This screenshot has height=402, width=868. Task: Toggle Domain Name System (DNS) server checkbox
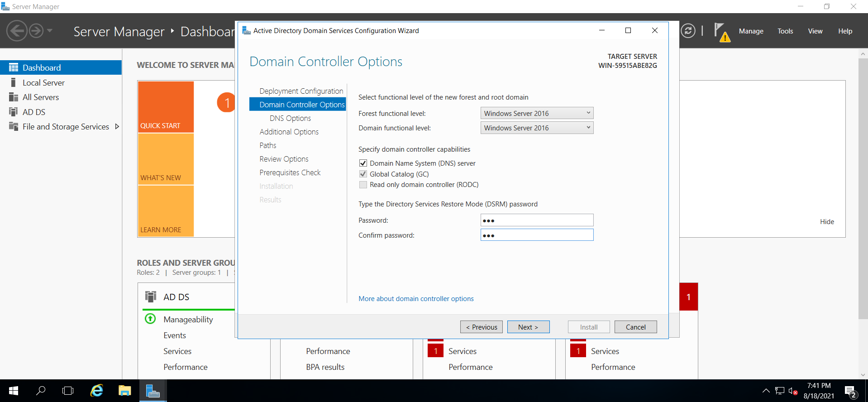(x=363, y=163)
